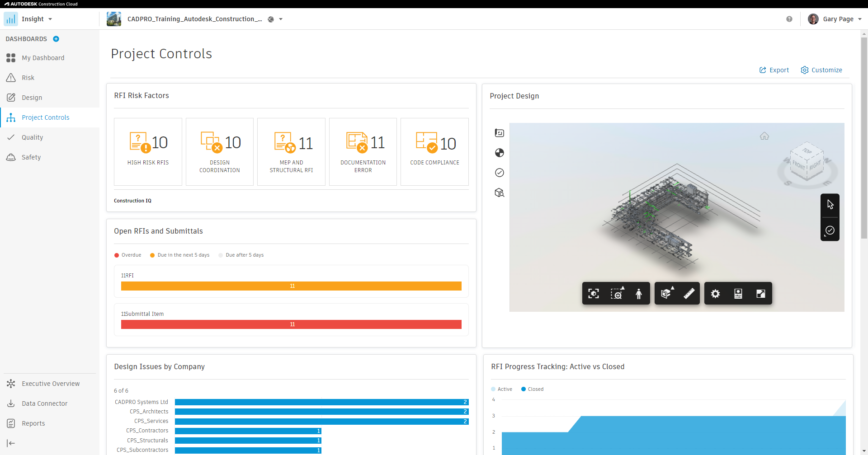Expand the project selector dropdown arrow
The width and height of the screenshot is (868, 455).
281,19
